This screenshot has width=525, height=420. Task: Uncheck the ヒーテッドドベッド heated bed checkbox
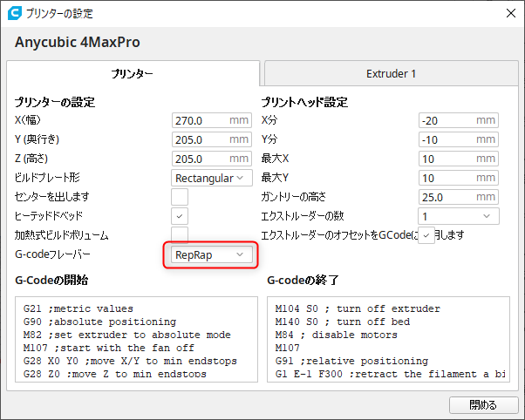180,216
